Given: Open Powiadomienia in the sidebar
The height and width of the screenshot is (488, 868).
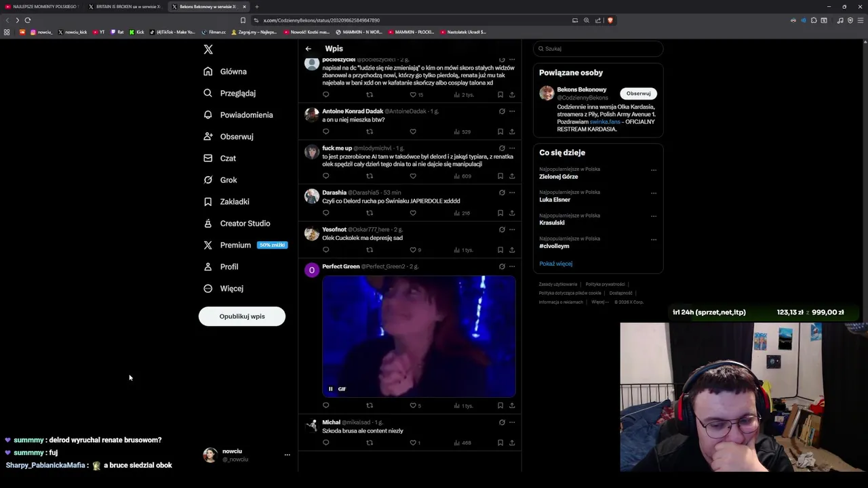Looking at the screenshot, I should tap(238, 115).
